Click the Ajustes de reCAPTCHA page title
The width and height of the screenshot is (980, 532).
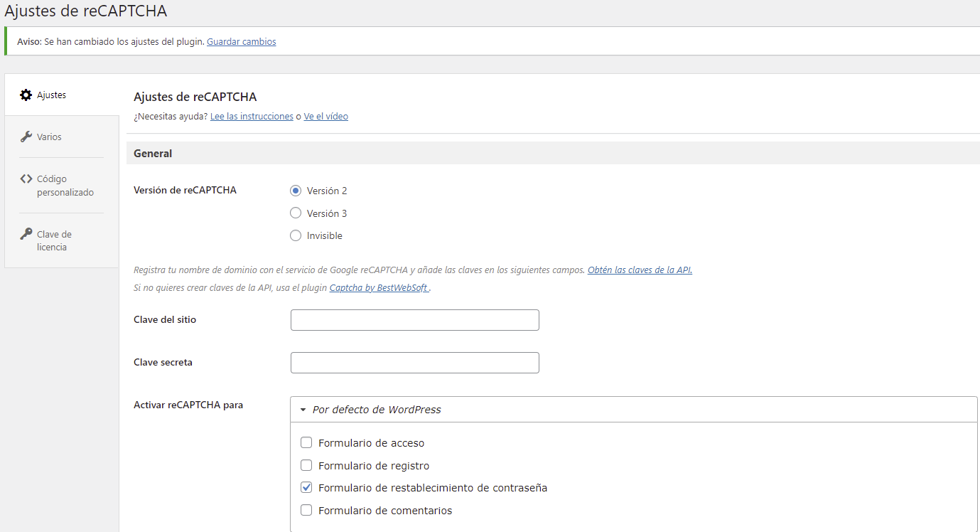pyautogui.click(x=85, y=11)
